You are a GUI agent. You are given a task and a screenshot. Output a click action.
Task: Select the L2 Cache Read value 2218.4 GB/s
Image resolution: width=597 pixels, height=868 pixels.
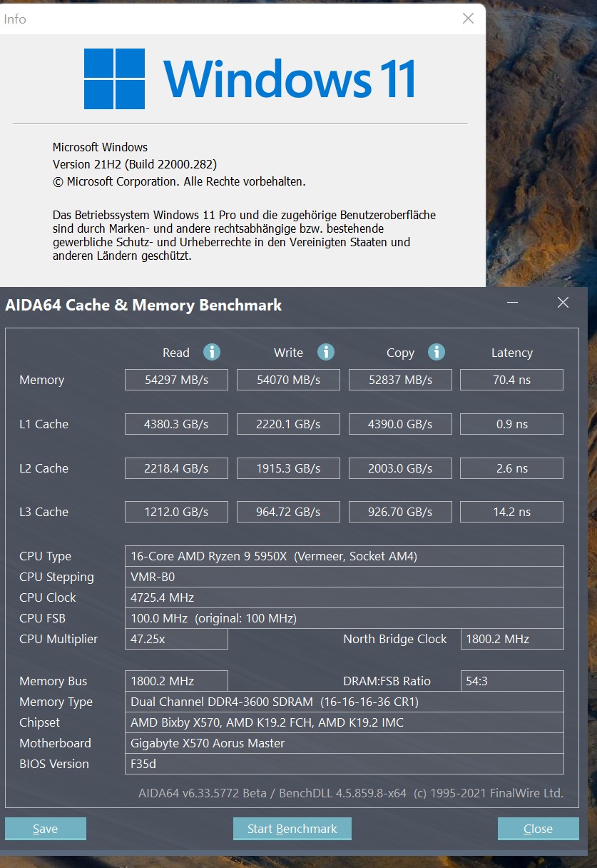pyautogui.click(x=176, y=468)
